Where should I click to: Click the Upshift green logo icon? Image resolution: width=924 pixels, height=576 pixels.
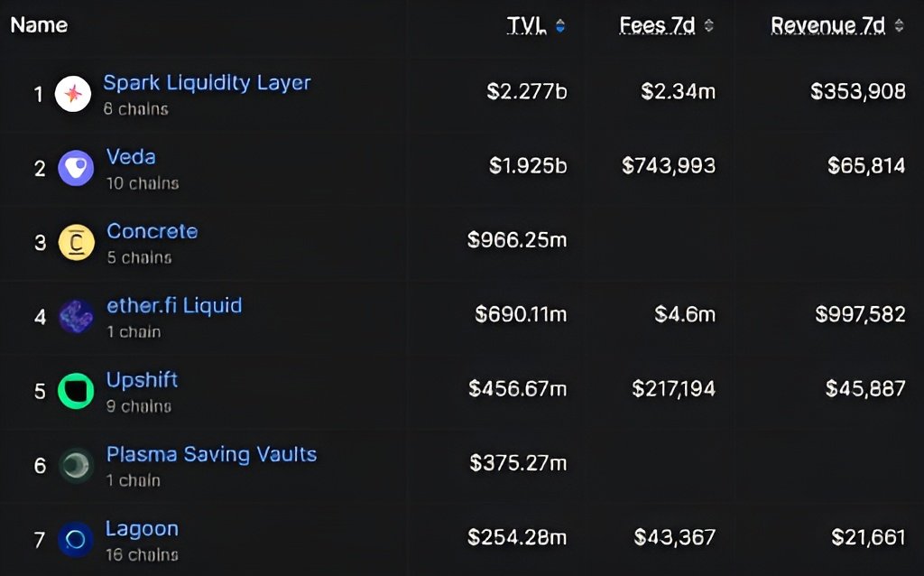[x=76, y=391]
